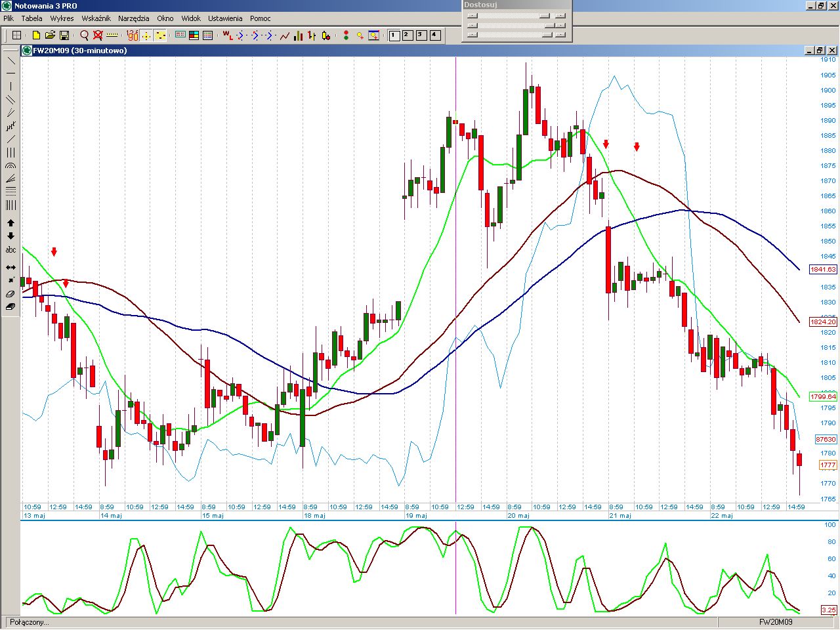Click the 1841.63 price label on axis
The image size is (840, 630).
tap(823, 270)
